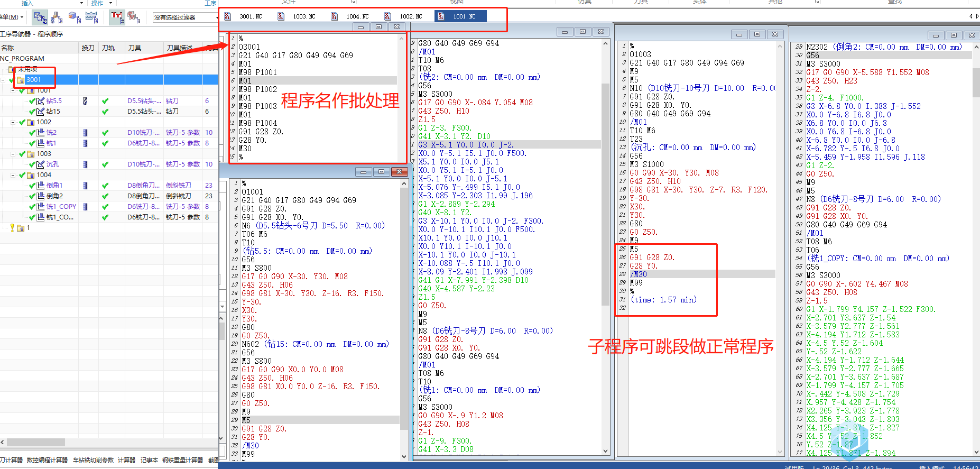Toggle the tool path display icon
The width and height of the screenshot is (980, 469).
pyautogui.click(x=117, y=17)
